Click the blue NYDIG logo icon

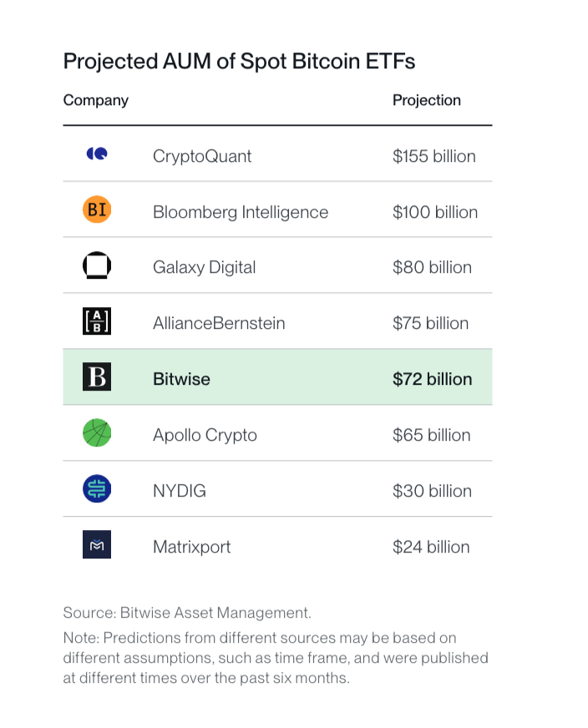(97, 489)
